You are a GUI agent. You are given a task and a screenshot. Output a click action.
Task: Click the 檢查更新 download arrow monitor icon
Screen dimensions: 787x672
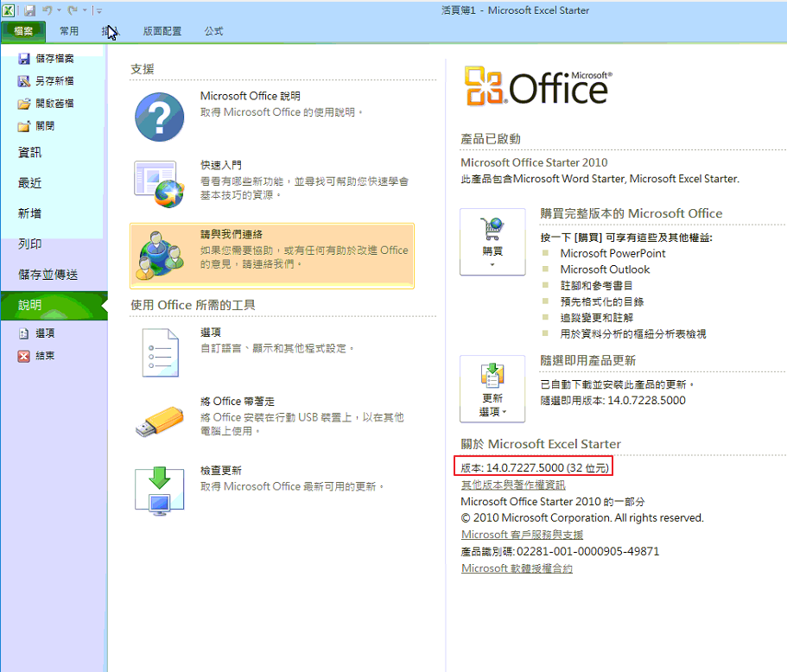click(x=160, y=491)
